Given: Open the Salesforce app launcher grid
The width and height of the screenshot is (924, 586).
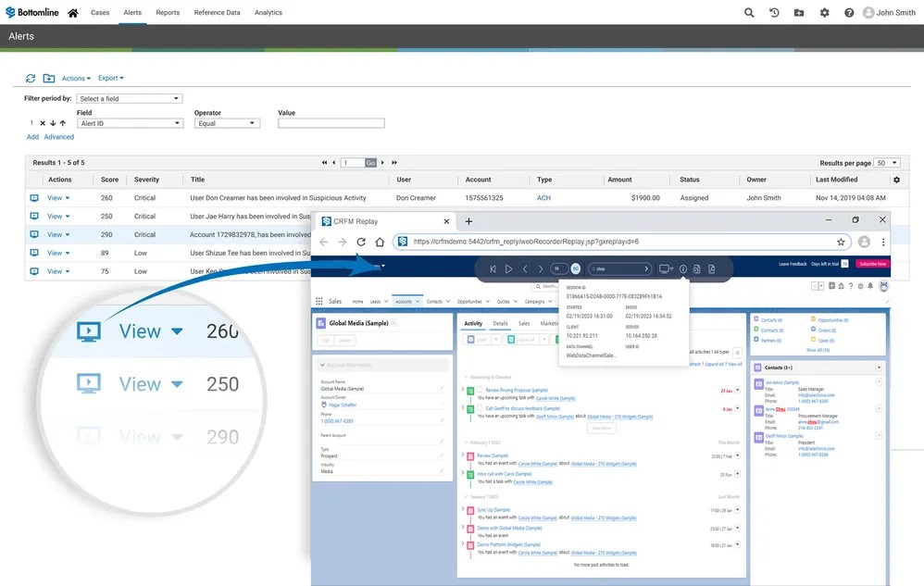Looking at the screenshot, I should pyautogui.click(x=318, y=301).
